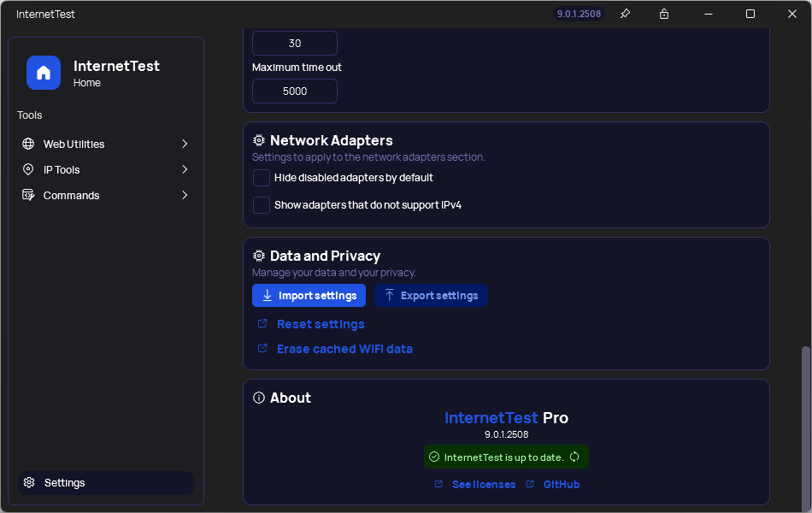Viewport: 812px width, 513px height.
Task: Click the Settings gear icon in sidebar
Action: (30, 482)
